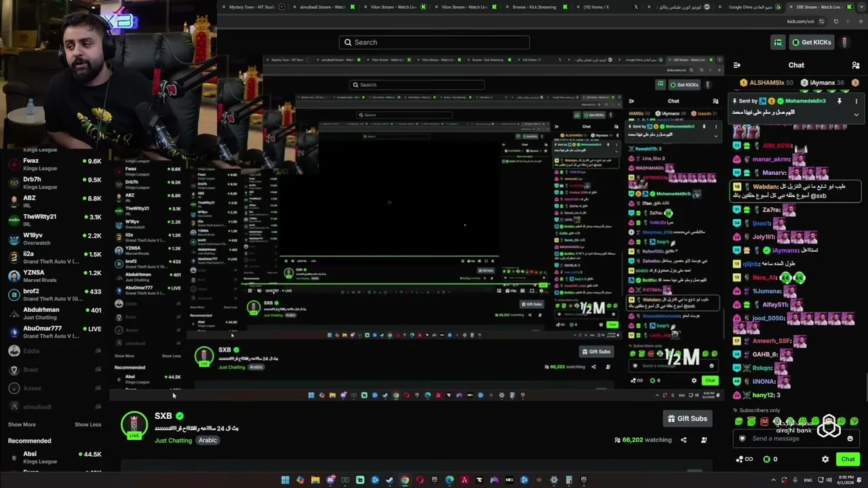Open brof2 channel in sidebar
The height and width of the screenshot is (488, 868).
[x=54, y=295]
